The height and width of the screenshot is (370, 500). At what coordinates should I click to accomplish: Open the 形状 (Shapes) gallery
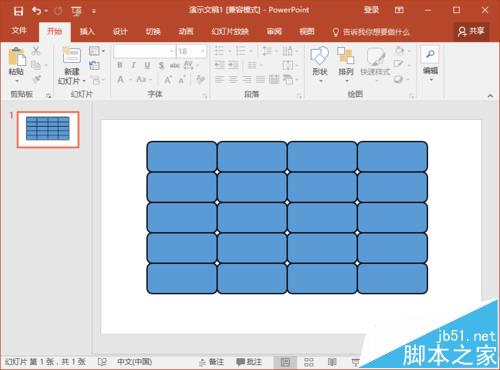click(320, 64)
